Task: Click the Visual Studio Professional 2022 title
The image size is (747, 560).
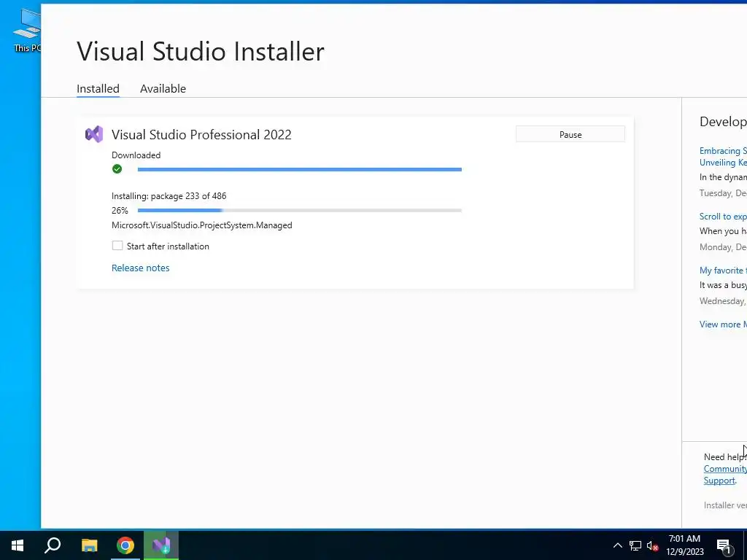Action: 201,134
